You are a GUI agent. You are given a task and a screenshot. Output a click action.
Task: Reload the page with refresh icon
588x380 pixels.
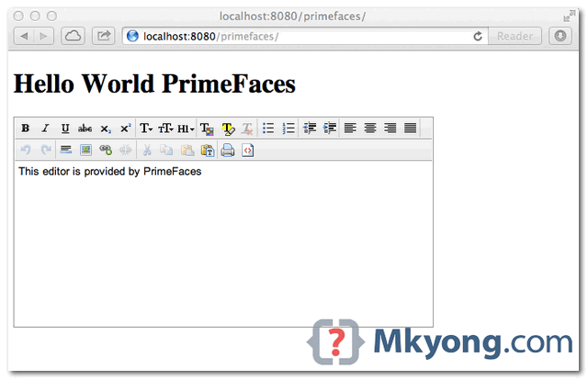tap(478, 37)
